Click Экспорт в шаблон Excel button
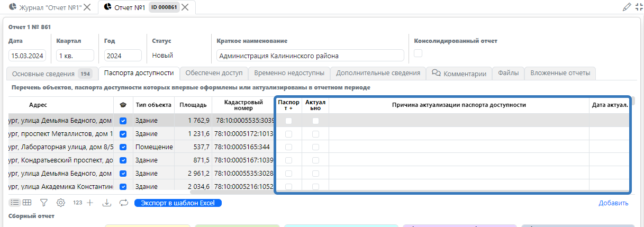 click(x=178, y=203)
